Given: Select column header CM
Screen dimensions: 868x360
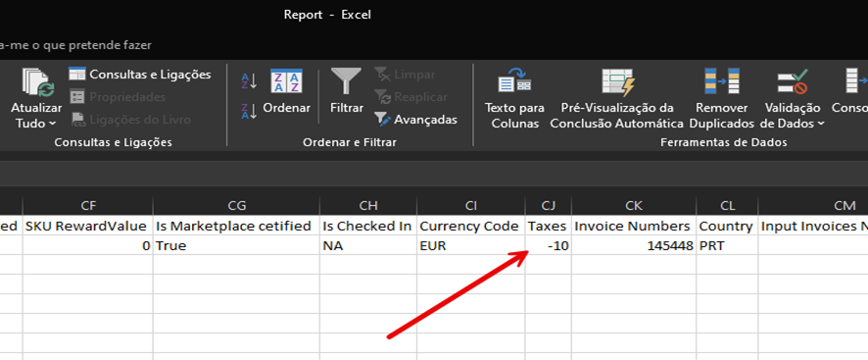Looking at the screenshot, I should [814, 206].
